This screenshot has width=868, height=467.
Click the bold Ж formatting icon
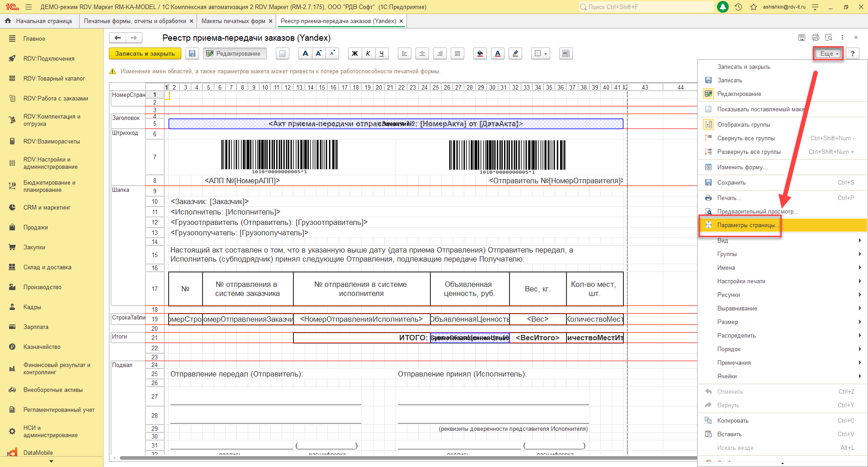click(355, 53)
